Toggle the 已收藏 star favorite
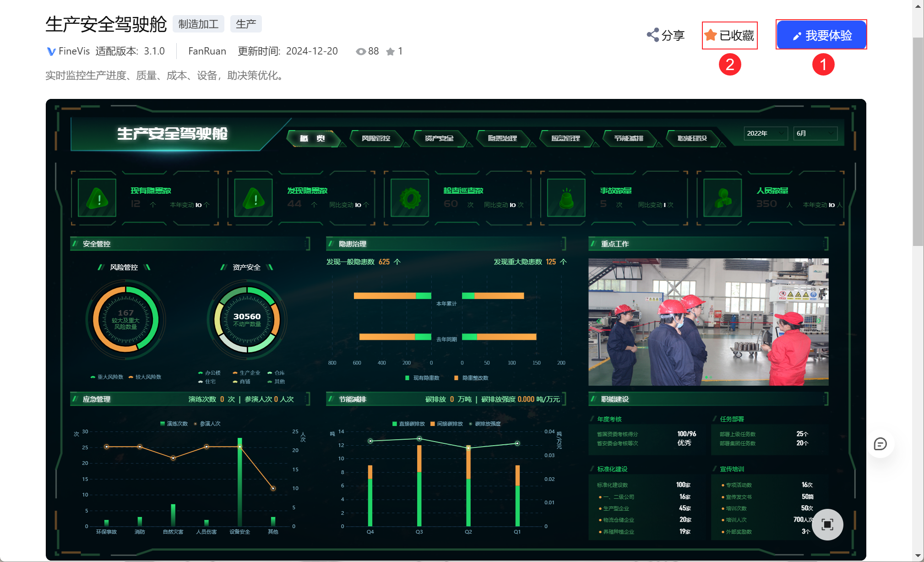This screenshot has width=924, height=562. tap(711, 35)
